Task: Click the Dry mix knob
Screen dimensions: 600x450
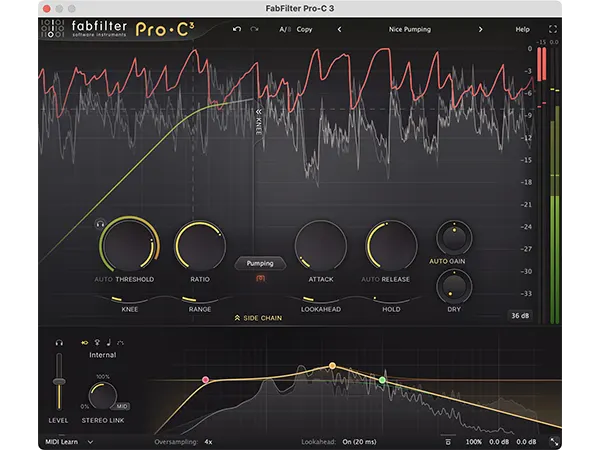Action: 454,287
